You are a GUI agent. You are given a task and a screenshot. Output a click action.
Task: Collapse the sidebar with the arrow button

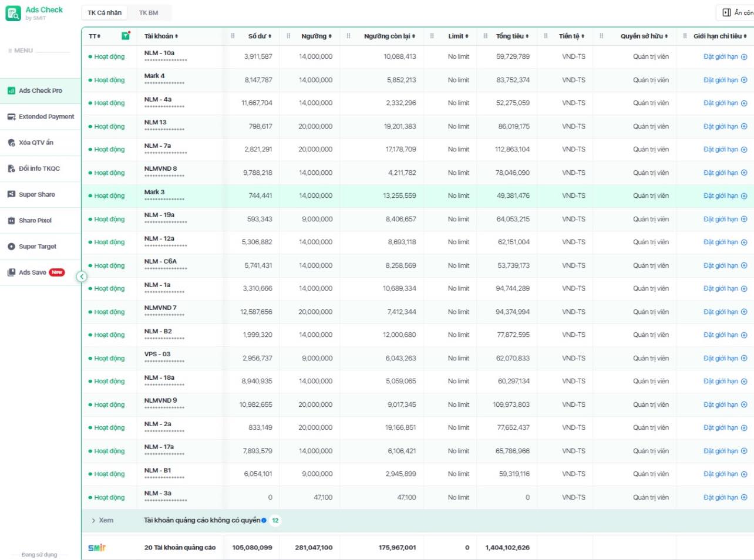82,276
